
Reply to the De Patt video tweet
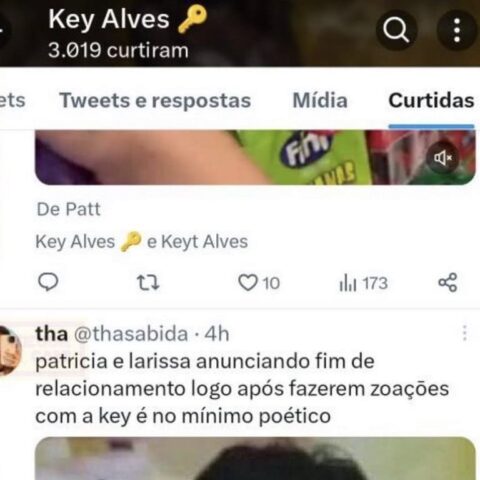coord(48,283)
